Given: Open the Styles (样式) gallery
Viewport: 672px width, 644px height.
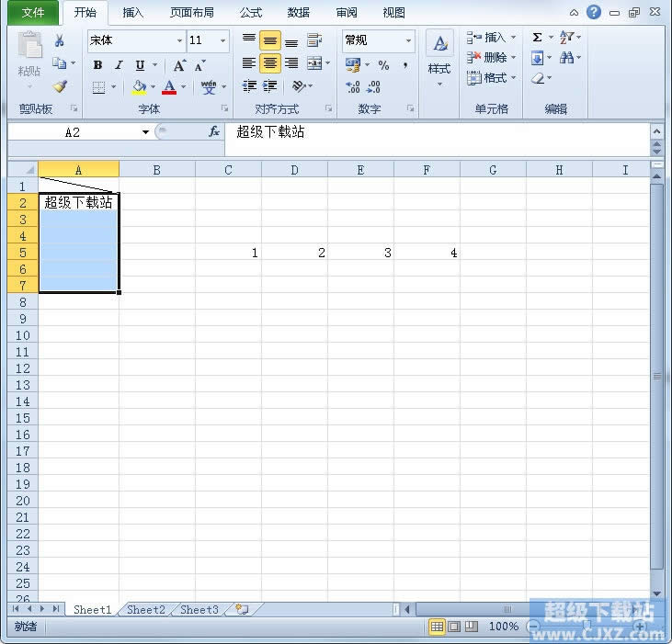Looking at the screenshot, I should click(x=439, y=58).
